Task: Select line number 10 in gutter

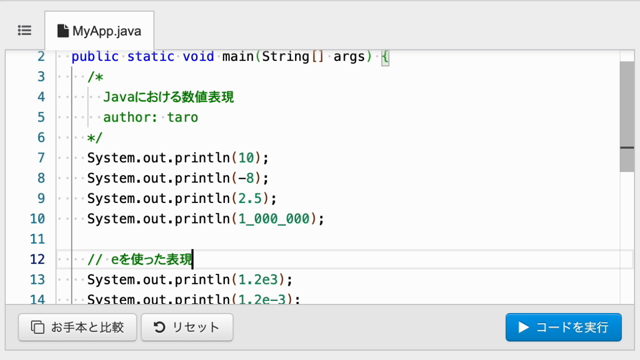Action: click(37, 219)
